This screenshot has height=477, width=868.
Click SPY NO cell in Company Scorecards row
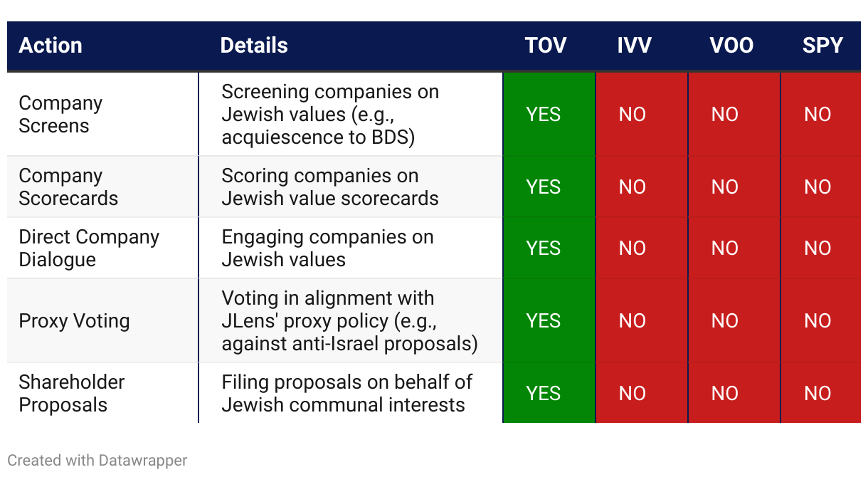821,187
